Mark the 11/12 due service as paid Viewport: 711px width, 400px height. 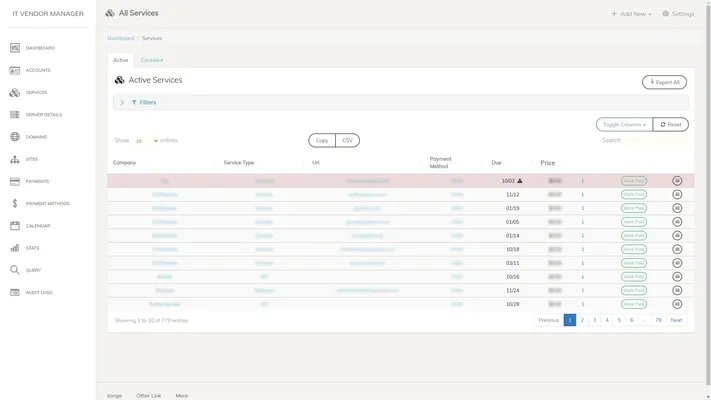click(634, 195)
